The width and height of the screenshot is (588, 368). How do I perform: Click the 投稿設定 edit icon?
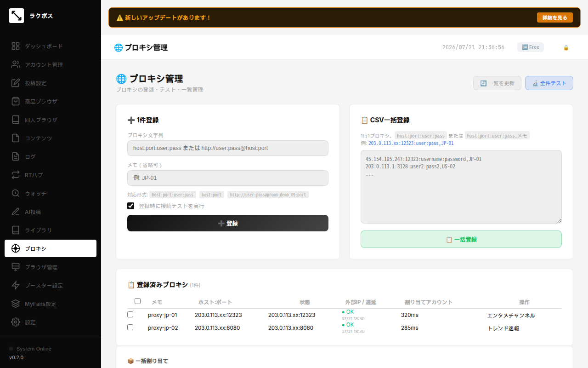[x=16, y=83]
